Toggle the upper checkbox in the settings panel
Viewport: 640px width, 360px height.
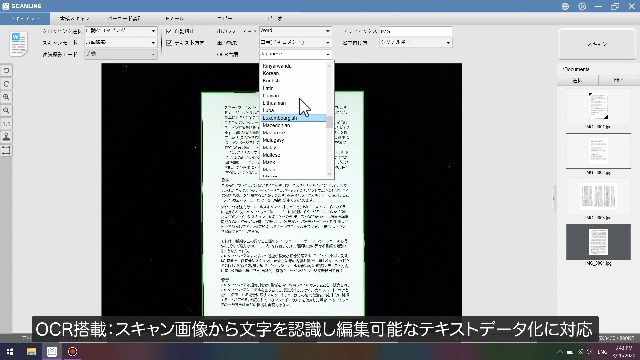coord(169,31)
